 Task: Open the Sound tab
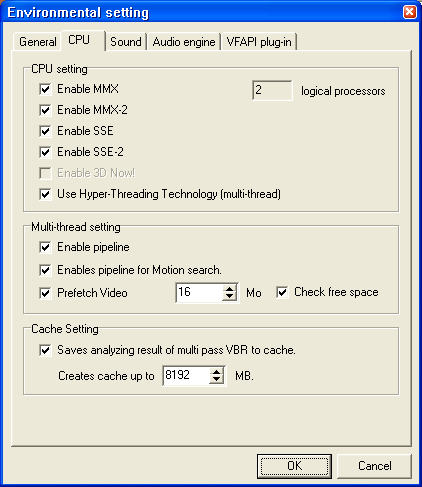(126, 42)
